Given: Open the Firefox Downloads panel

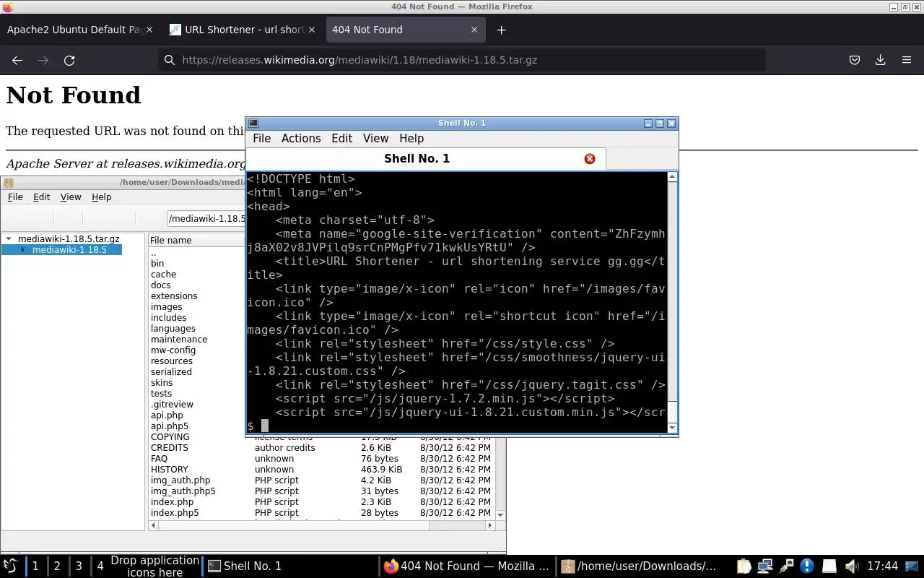Looking at the screenshot, I should tap(881, 60).
